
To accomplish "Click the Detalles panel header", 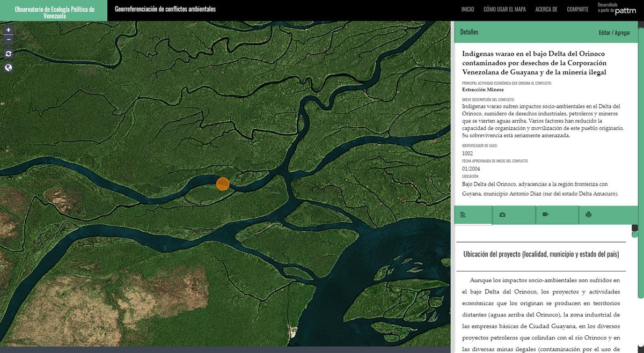I will click(469, 32).
